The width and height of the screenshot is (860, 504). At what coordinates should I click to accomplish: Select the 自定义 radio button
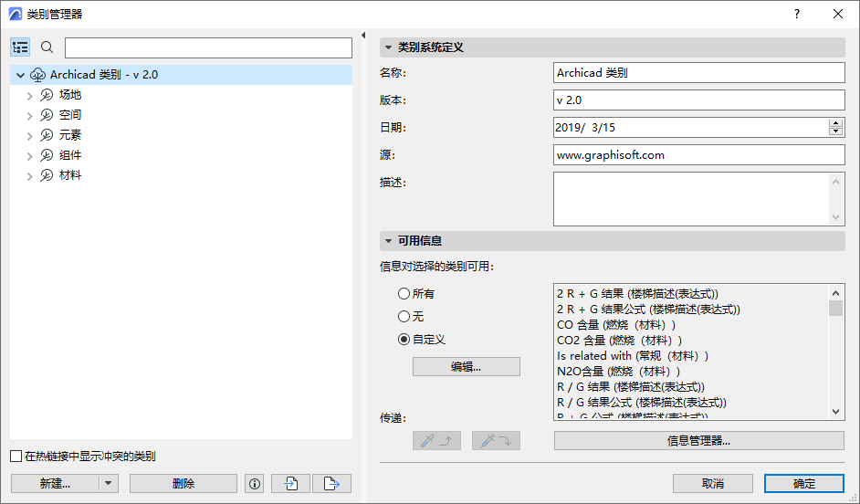404,340
